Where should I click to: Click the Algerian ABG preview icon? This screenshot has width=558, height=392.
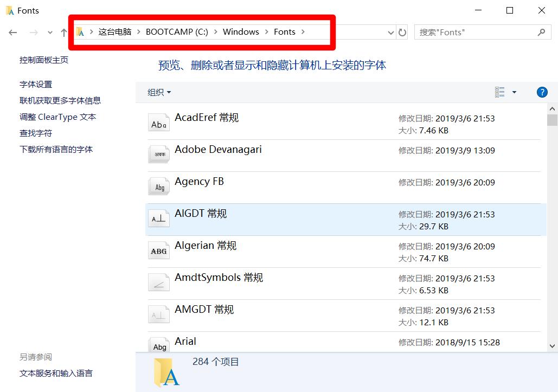158,250
